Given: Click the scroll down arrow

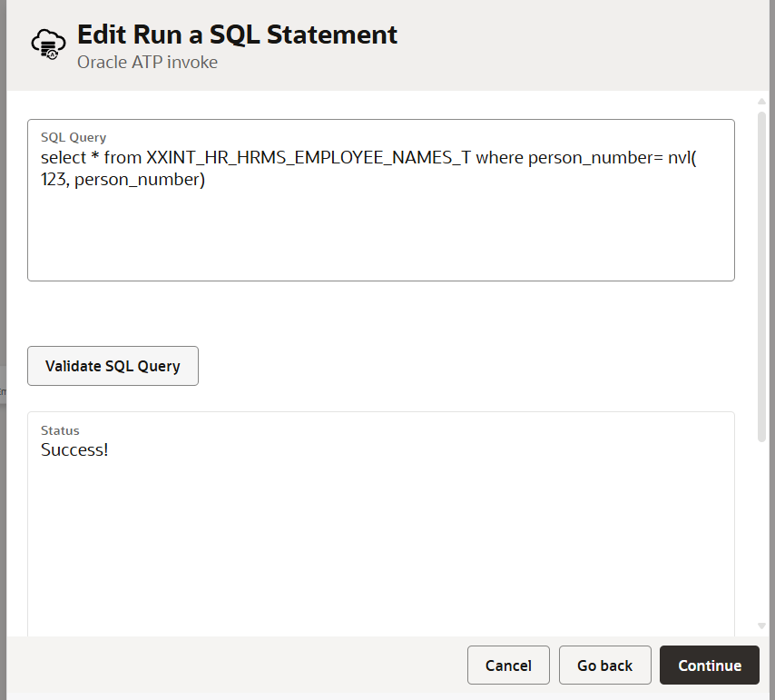Looking at the screenshot, I should pyautogui.click(x=761, y=626).
